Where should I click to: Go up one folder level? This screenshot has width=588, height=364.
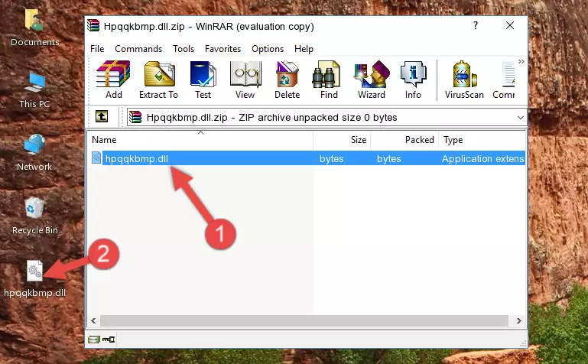click(102, 116)
